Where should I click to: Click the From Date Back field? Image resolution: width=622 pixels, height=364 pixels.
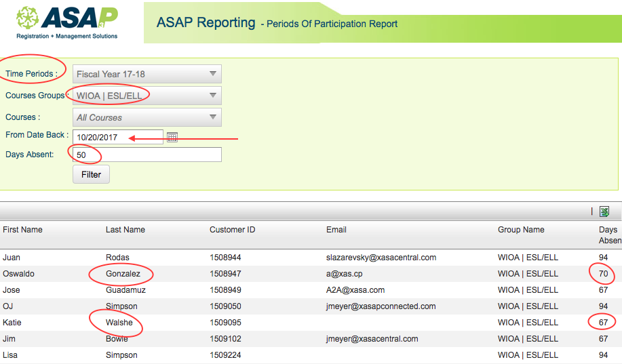(117, 137)
